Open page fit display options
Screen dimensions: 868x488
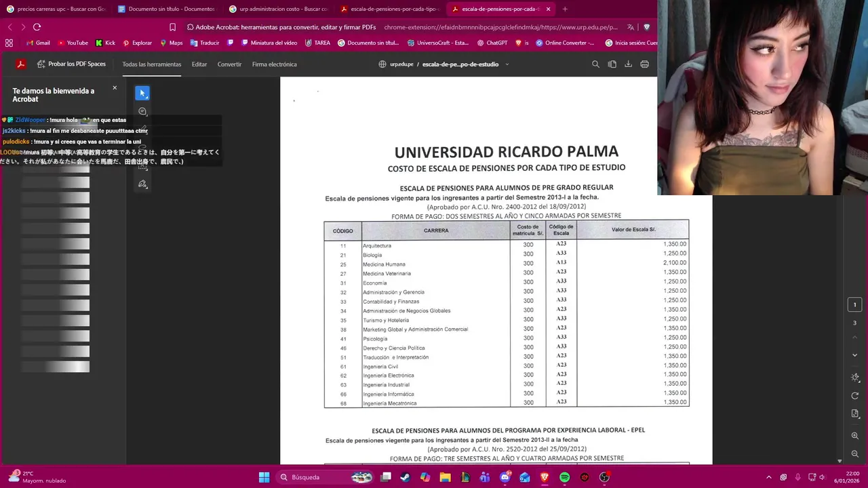854,413
